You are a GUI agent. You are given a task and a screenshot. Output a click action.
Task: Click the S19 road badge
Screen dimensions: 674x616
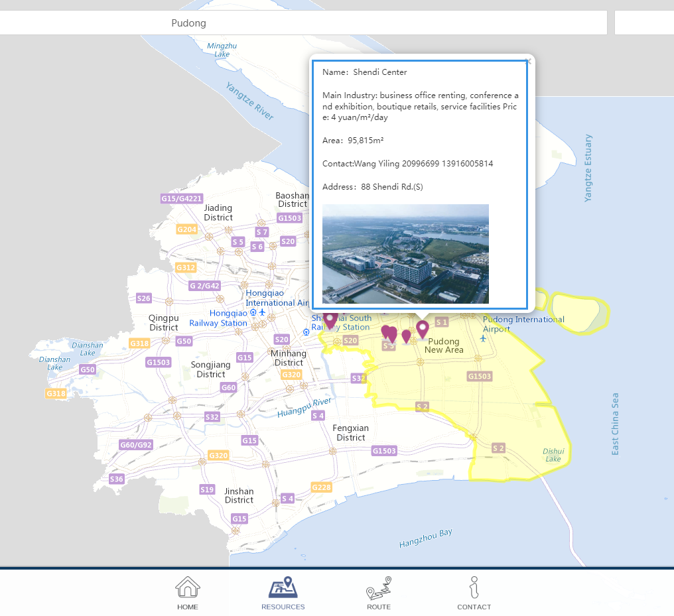pos(207,489)
